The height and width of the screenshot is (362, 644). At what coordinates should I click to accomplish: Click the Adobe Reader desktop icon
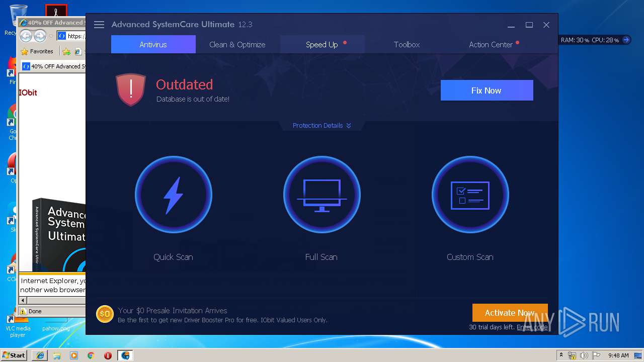[56, 10]
